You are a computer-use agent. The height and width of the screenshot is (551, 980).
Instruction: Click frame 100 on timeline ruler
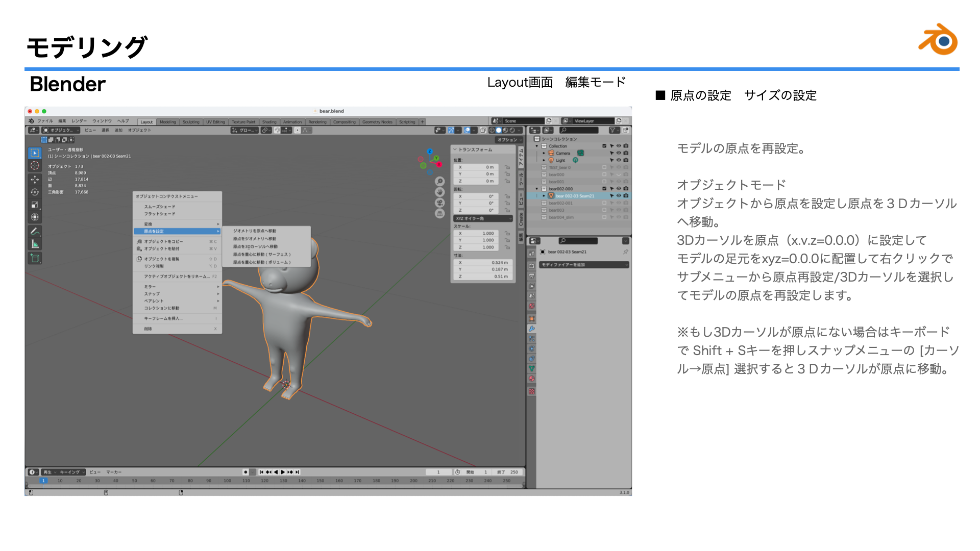227,481
